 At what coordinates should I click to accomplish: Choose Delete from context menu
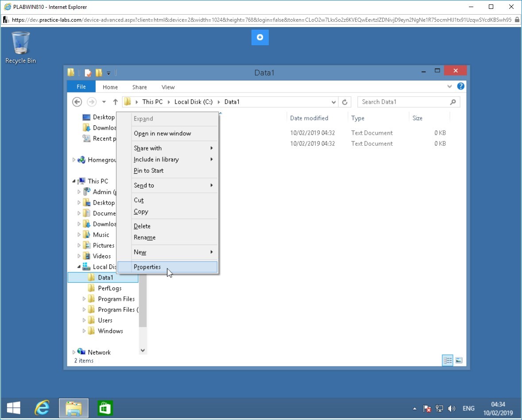point(167,226)
